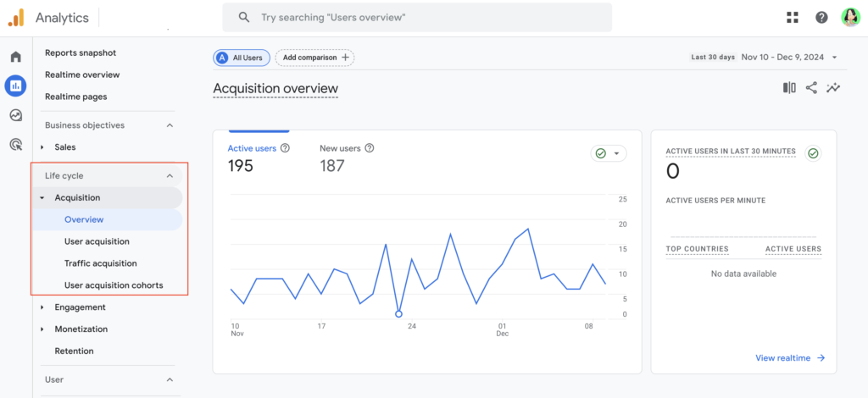Image resolution: width=868 pixels, height=398 pixels.
Task: Click the user account avatar
Action: tap(849, 17)
